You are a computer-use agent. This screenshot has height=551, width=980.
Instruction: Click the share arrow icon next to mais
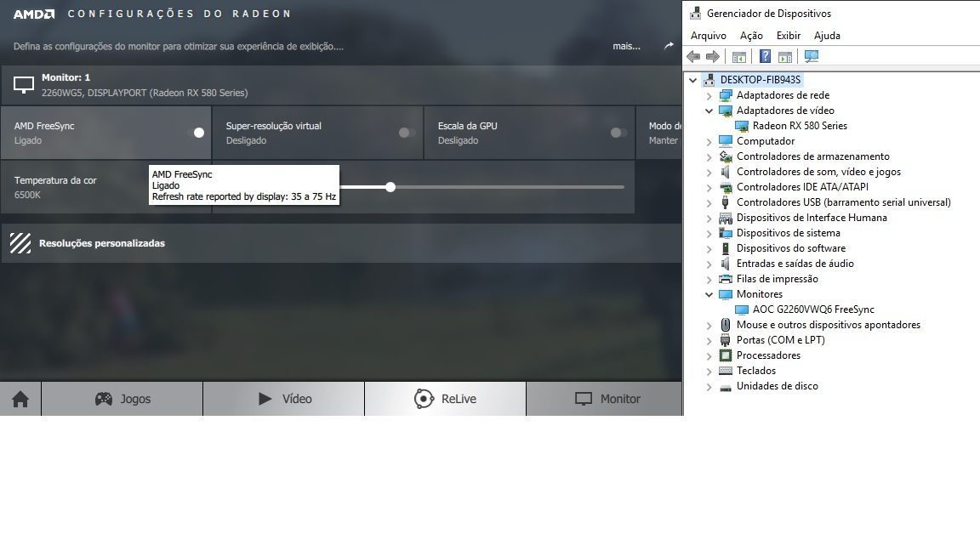pos(669,46)
